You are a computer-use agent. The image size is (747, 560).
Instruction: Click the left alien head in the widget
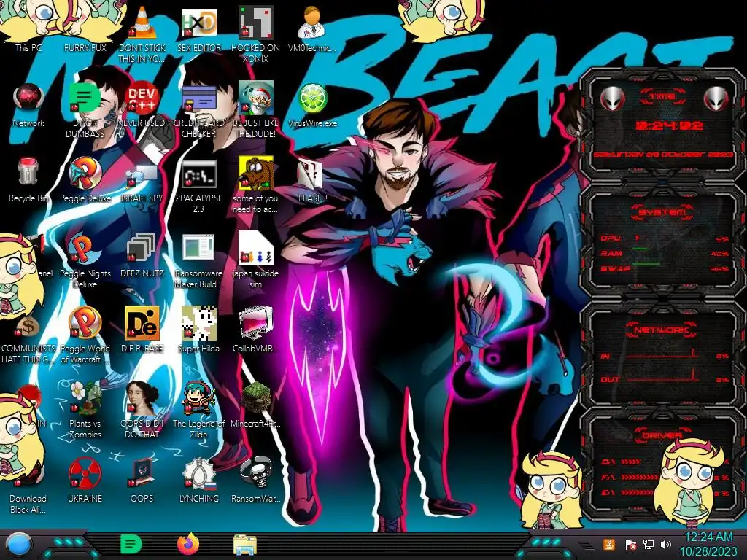(x=613, y=99)
